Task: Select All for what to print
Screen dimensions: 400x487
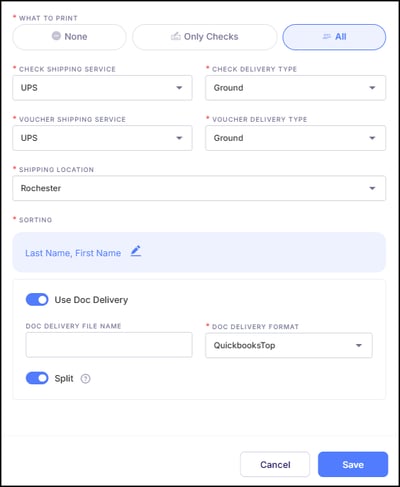Action: 334,37
